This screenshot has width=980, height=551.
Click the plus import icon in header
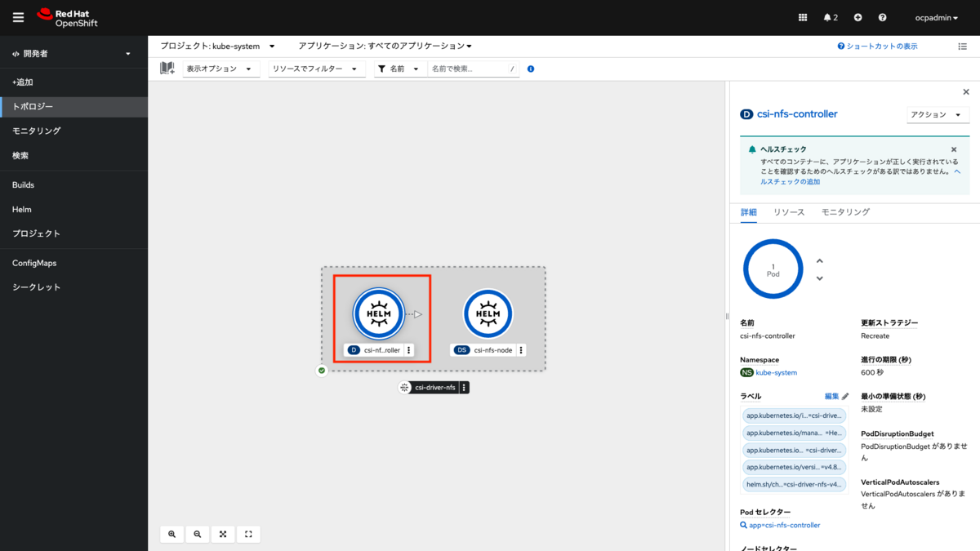857,17
